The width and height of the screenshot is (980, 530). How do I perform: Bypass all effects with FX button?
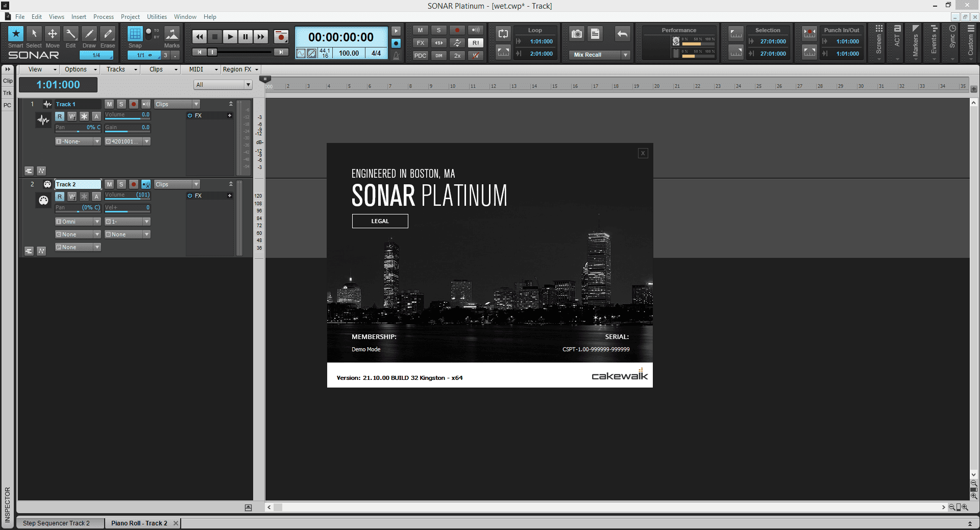coord(420,43)
